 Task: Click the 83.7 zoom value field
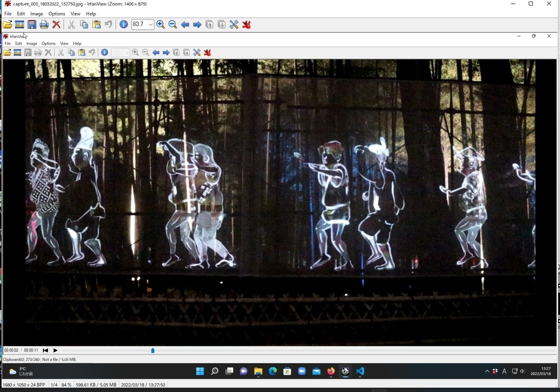[139, 25]
